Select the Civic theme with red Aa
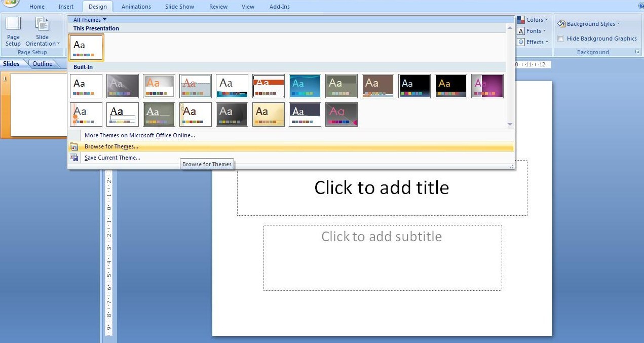This screenshot has width=644, height=343. click(196, 86)
